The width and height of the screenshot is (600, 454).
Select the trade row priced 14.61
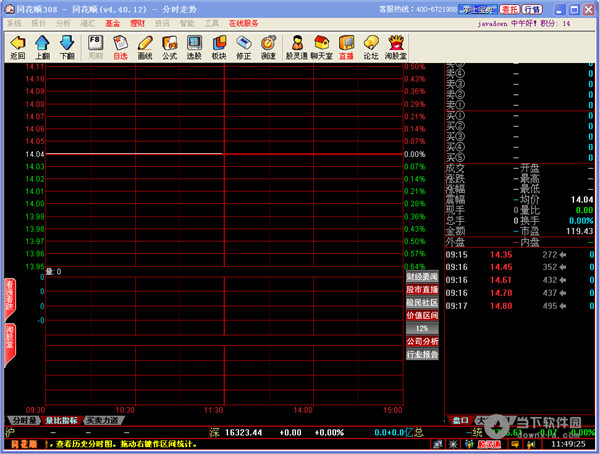click(x=519, y=280)
